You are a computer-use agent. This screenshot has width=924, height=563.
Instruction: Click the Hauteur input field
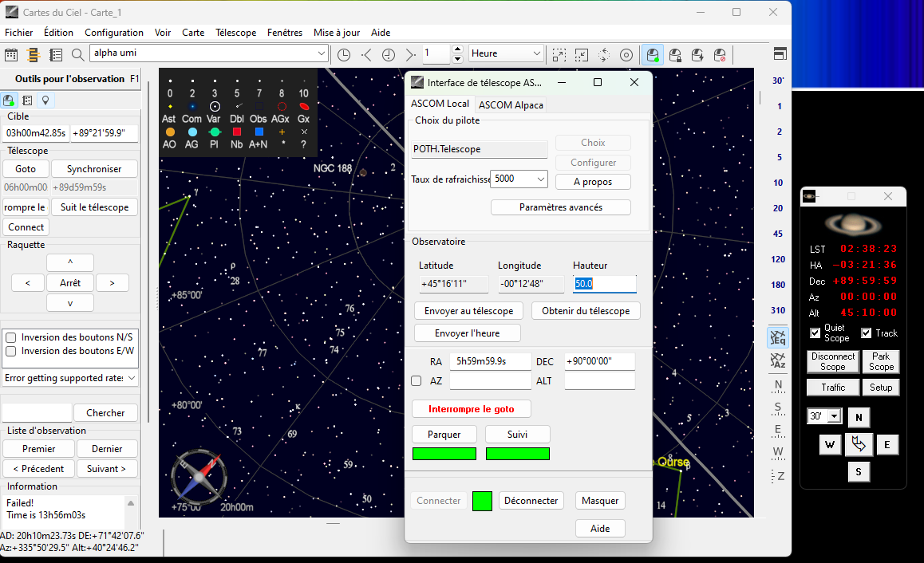(x=604, y=284)
